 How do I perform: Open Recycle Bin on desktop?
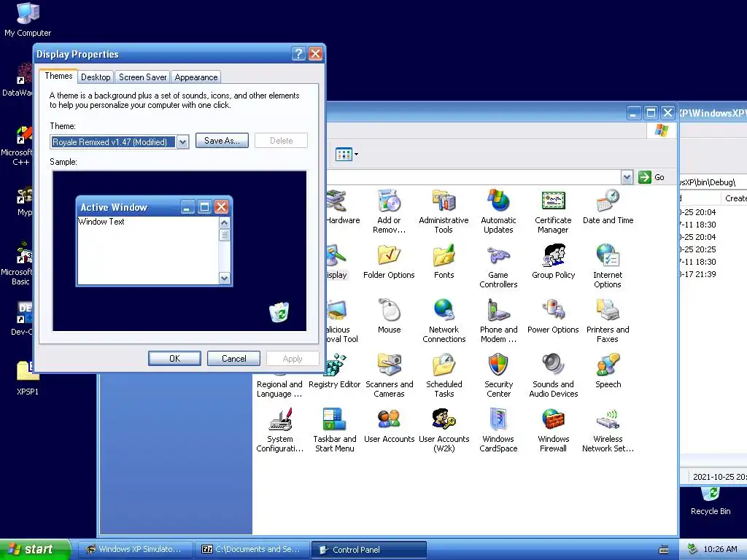711,502
